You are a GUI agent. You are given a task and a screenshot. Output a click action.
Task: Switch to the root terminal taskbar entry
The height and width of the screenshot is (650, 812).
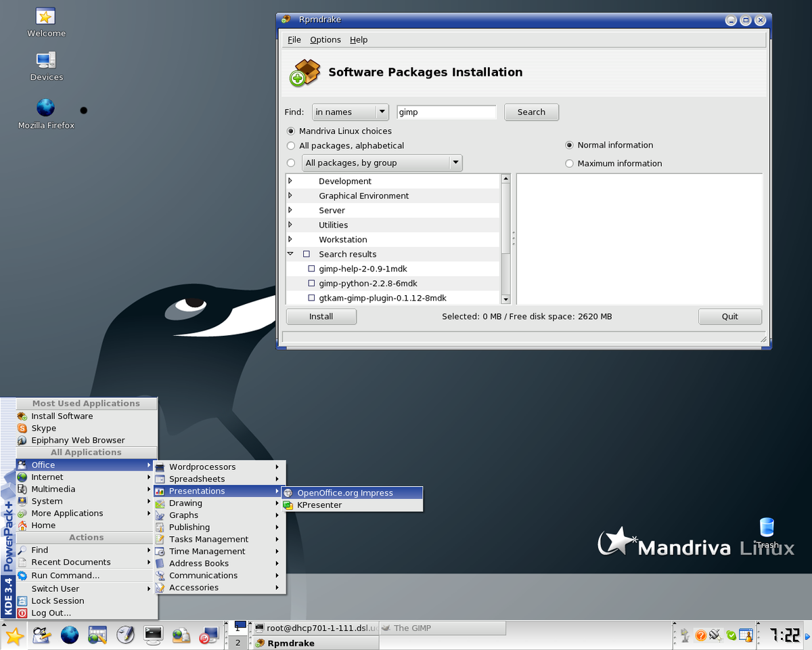315,628
